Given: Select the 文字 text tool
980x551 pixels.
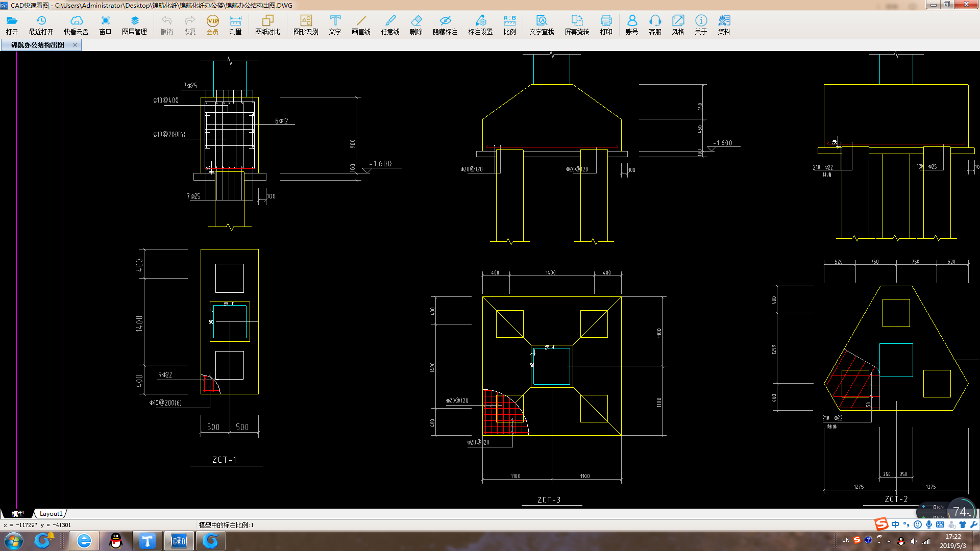Looking at the screenshot, I should (x=335, y=24).
